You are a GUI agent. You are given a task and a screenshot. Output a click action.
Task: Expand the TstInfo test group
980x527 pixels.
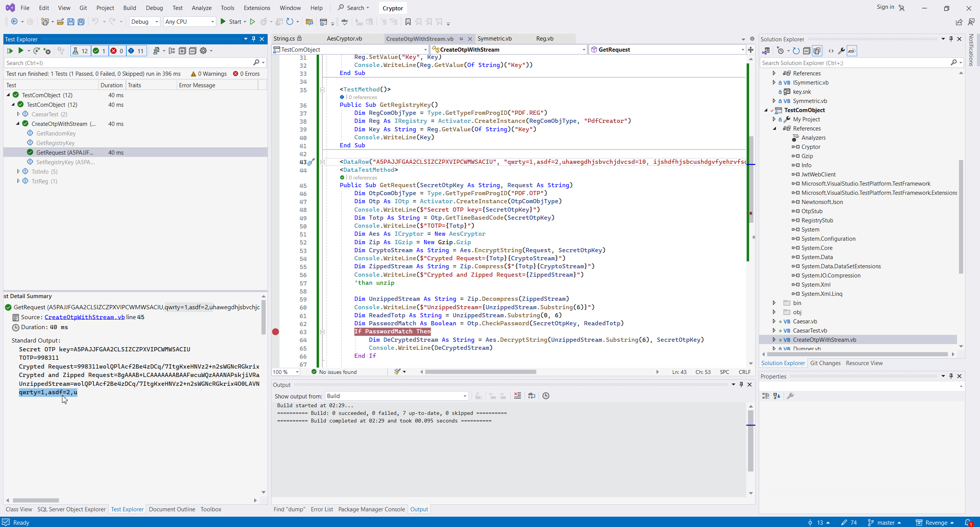(18, 171)
